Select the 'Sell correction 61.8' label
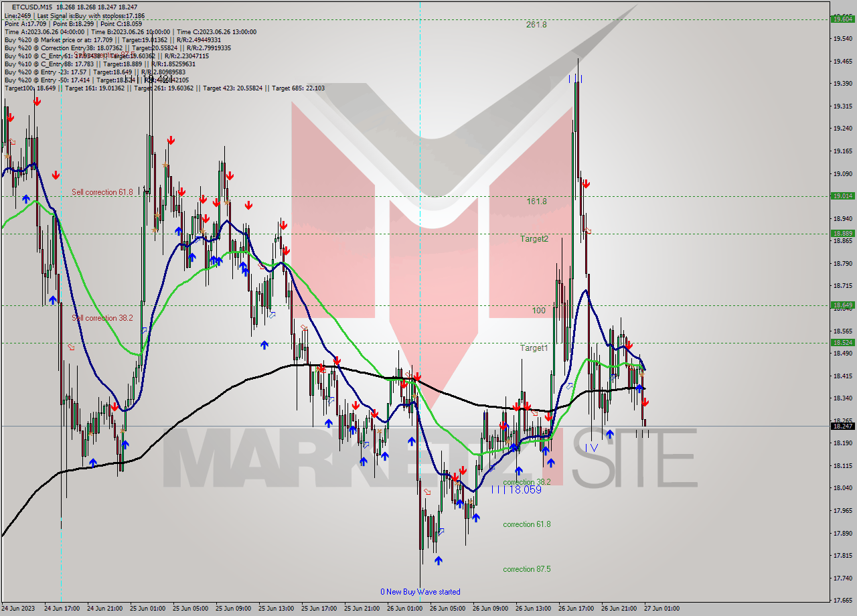857x616 pixels. (x=102, y=192)
